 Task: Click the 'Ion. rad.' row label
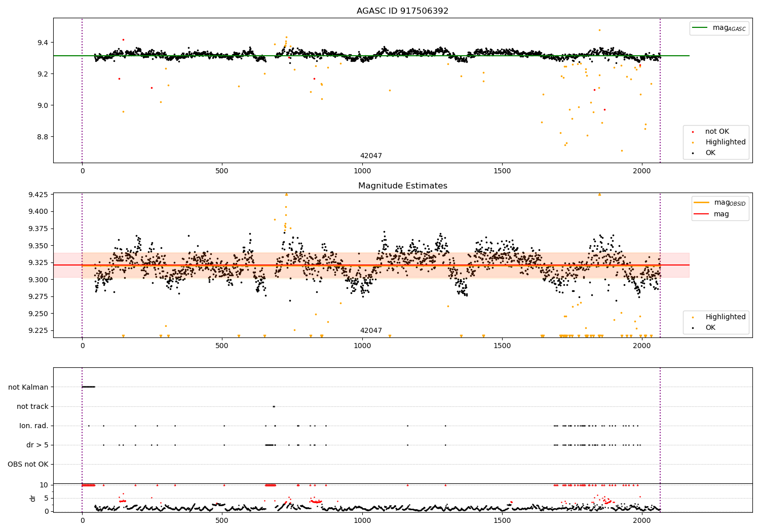tap(34, 426)
